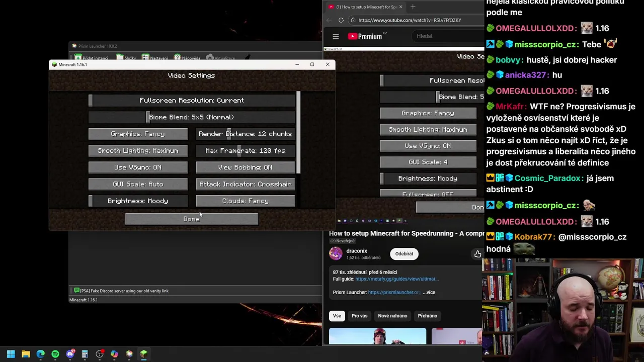The image size is (644, 362).
Task: Adjust Max Framerate: 120 fps slider
Action: point(245,151)
